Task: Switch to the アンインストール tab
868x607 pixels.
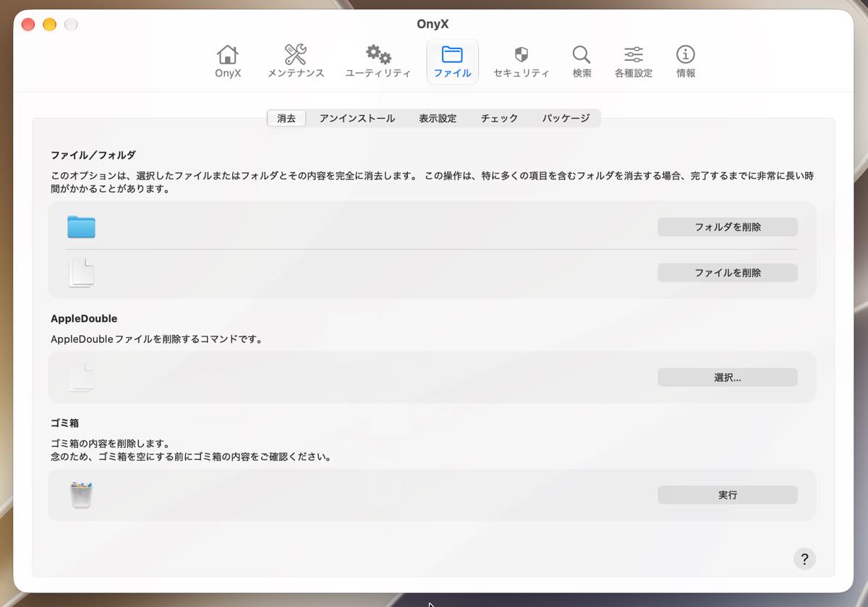Action: point(357,118)
